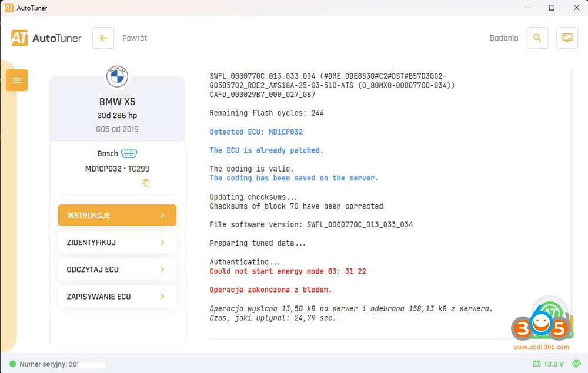Expand the INSTRUKCJE chevron arrow
This screenshot has width=588, height=373.
coord(162,216)
